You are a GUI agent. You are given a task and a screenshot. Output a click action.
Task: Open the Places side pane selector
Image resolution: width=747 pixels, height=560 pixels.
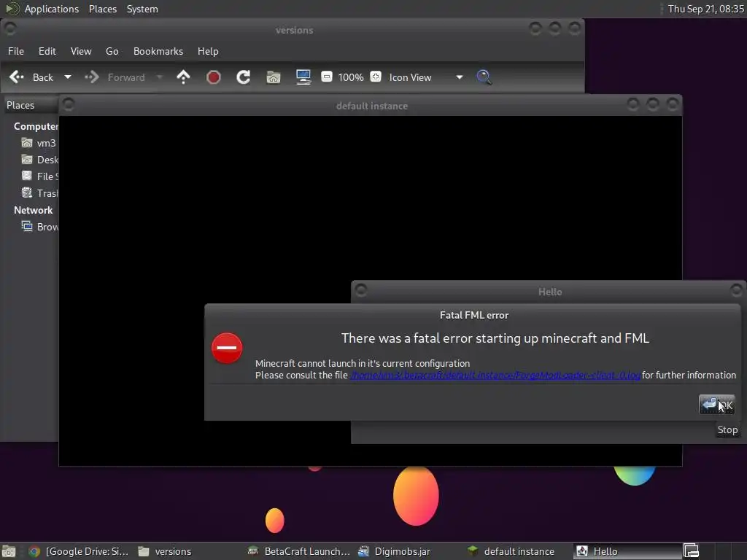(31, 105)
